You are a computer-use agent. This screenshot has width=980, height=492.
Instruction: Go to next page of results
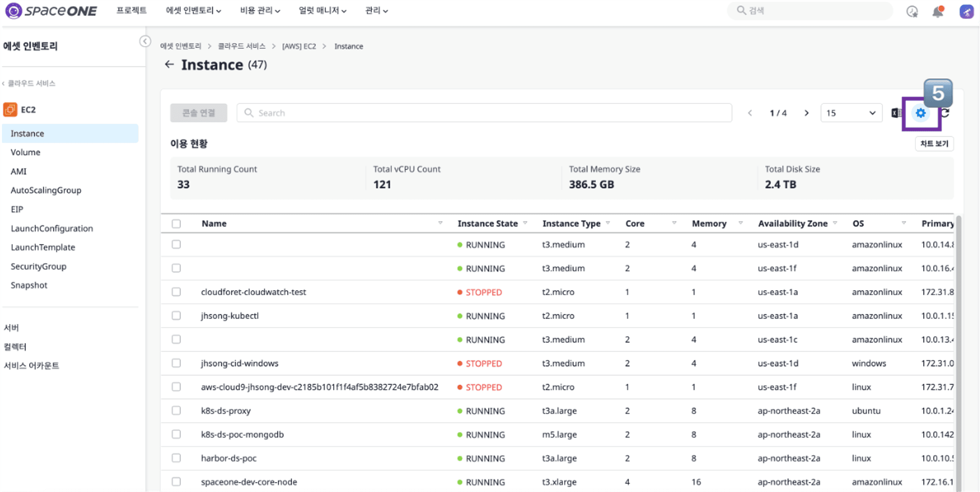pyautogui.click(x=807, y=113)
